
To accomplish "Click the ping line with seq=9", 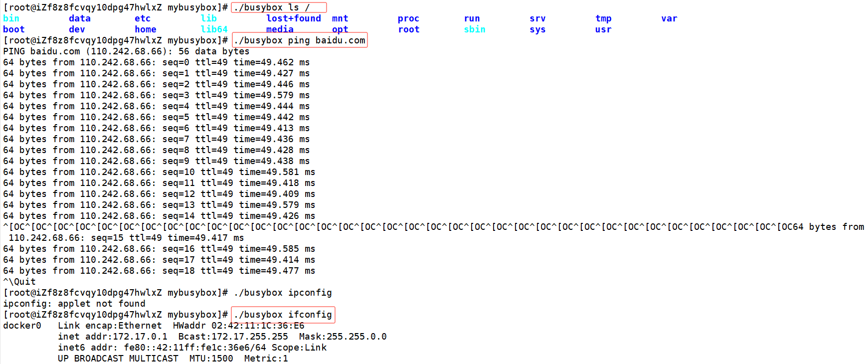I will pos(157,161).
